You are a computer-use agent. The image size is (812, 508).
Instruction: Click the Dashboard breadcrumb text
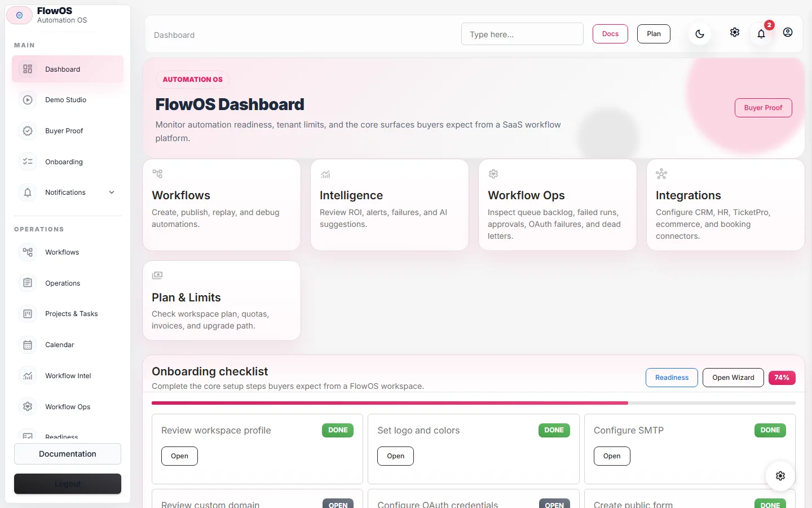click(174, 35)
